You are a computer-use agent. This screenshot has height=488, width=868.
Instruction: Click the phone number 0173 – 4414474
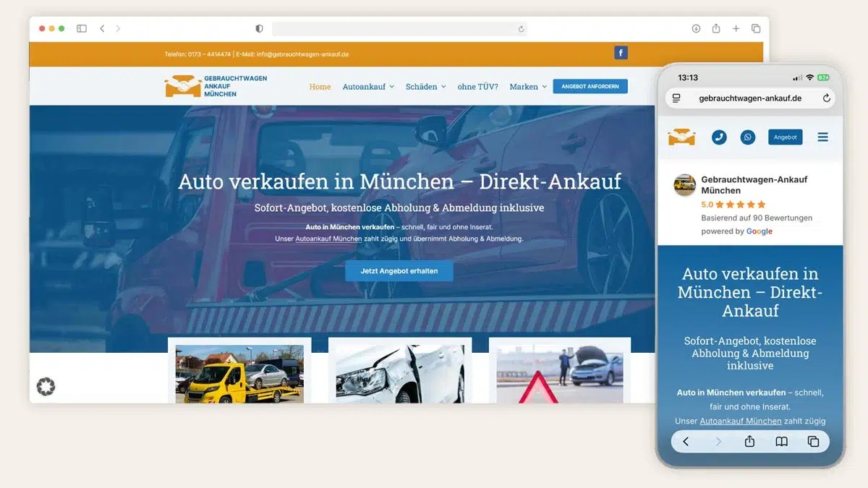tap(209, 54)
